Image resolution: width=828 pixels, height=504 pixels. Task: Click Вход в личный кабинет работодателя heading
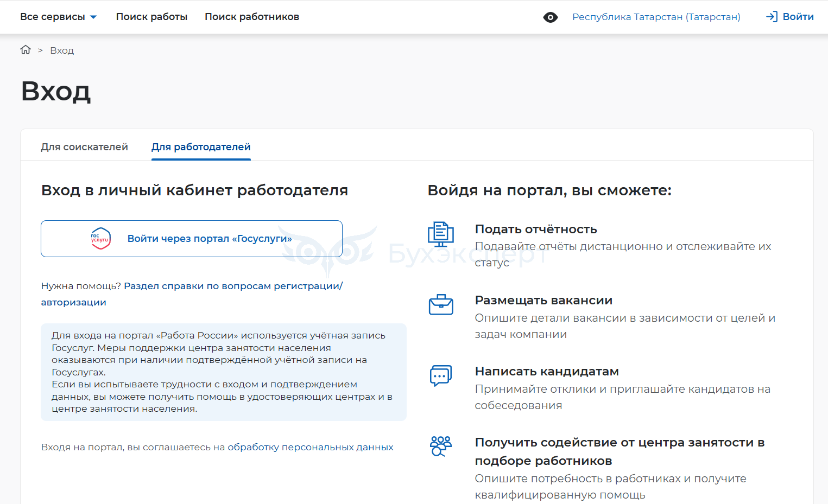(194, 190)
